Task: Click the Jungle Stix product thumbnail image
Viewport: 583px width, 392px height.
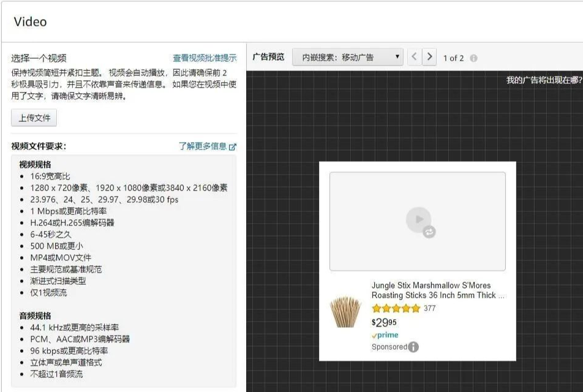Action: coord(345,312)
